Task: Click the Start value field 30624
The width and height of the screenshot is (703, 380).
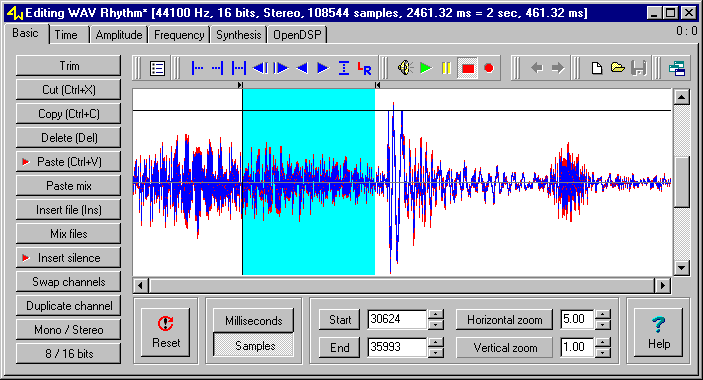Action: 397,320
